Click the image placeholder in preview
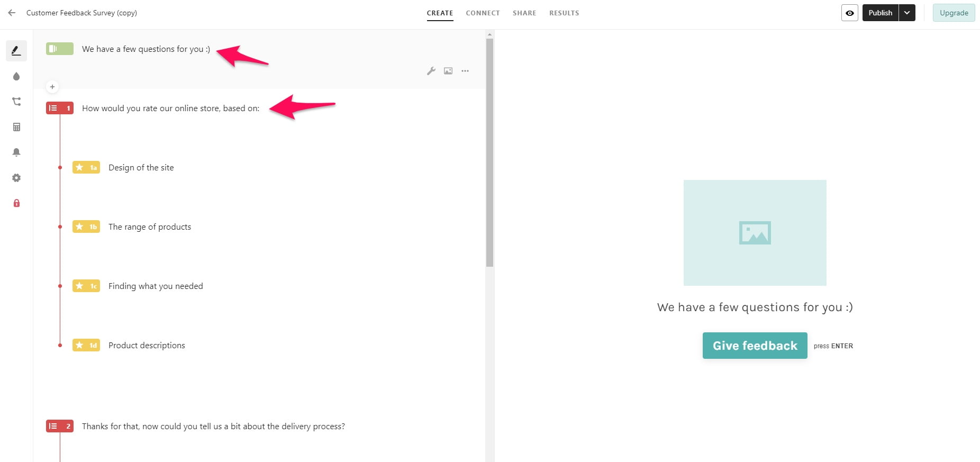 pyautogui.click(x=755, y=233)
